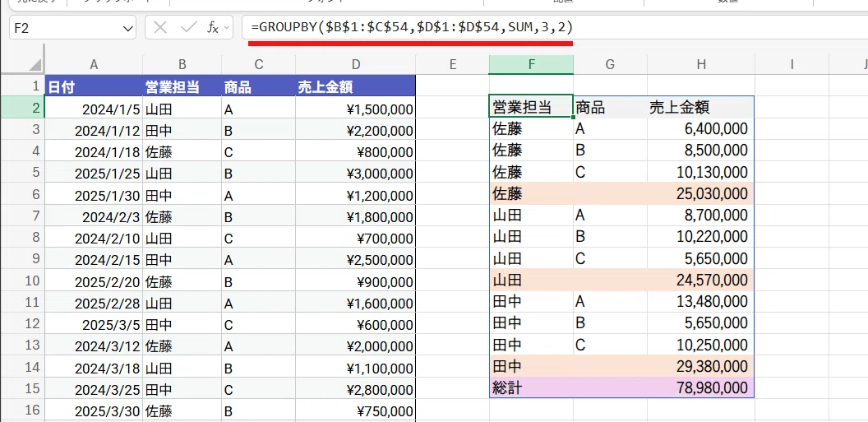This screenshot has height=422, width=868.
Task: Select 田中 subtotal label in row 14
Action: [532, 367]
